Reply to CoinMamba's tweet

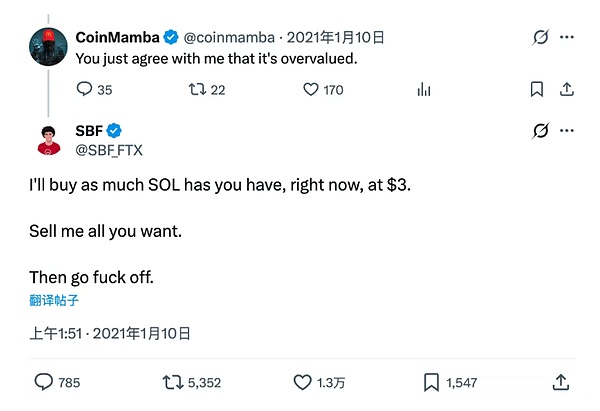84,90
